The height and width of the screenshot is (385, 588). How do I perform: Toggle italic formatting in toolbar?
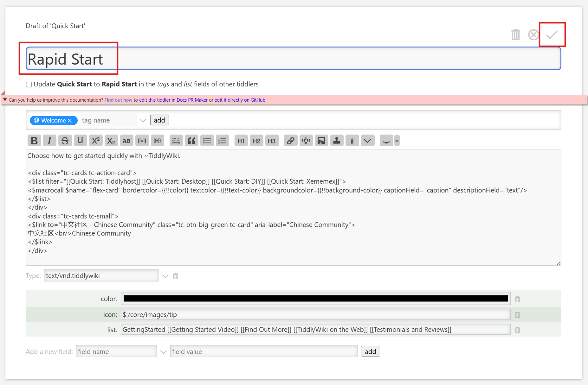[x=49, y=141]
